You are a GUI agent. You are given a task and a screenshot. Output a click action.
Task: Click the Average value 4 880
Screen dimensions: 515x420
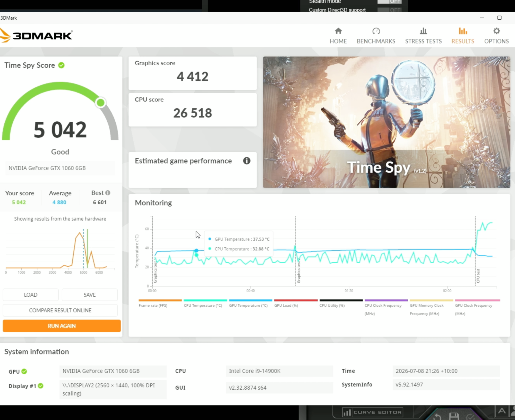[x=59, y=202]
